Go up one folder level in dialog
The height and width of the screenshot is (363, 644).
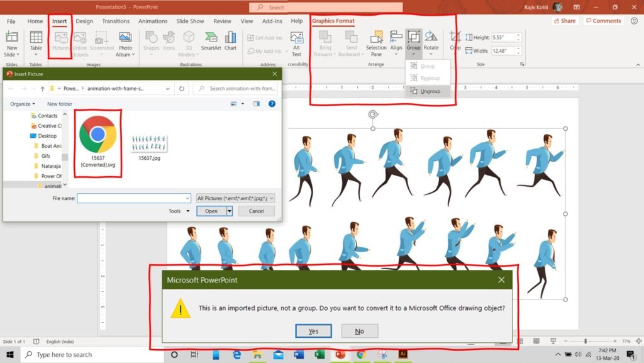42,88
